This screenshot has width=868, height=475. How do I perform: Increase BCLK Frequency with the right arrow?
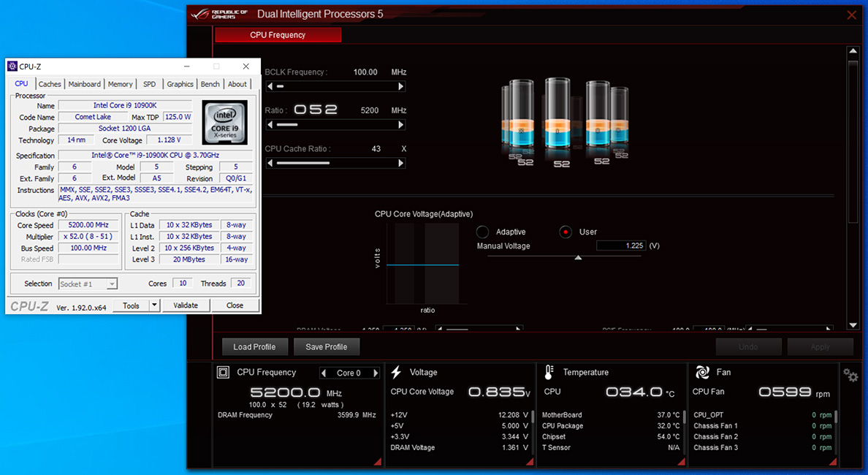click(x=401, y=86)
